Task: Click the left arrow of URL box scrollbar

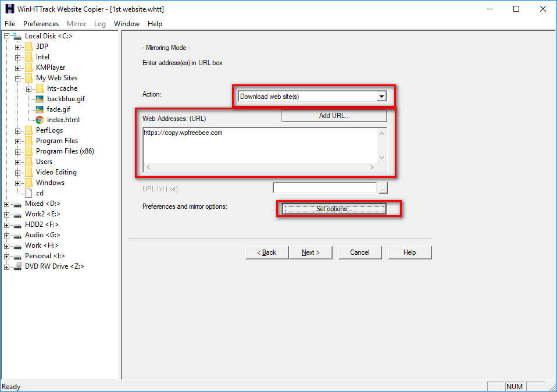Action: (x=148, y=167)
